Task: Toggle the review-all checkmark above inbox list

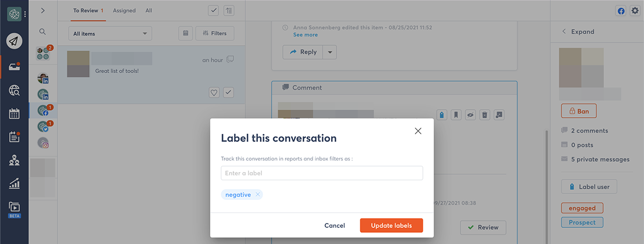Action: pos(213,10)
